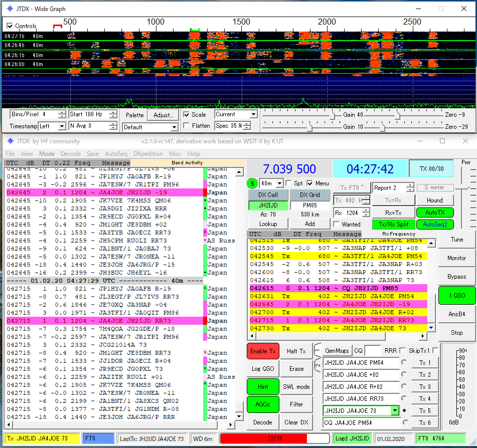
Task: Click the DX Grid field showing PM85
Action: click(x=310, y=205)
